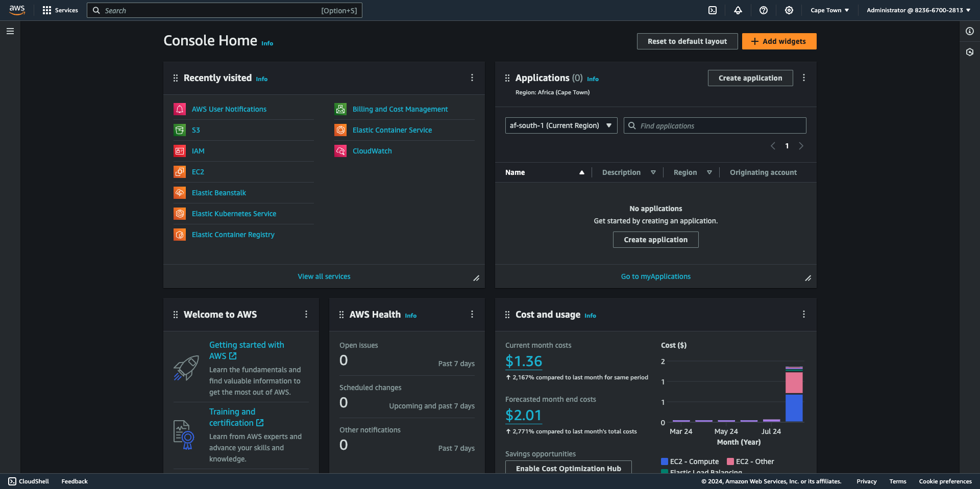Click the IAM service icon

pyautogui.click(x=180, y=151)
